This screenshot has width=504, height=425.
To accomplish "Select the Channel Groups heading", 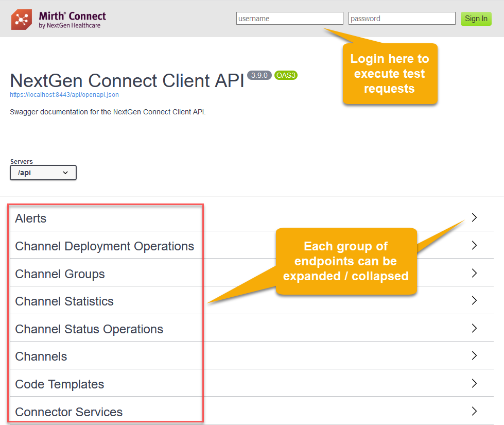I will click(x=60, y=274).
